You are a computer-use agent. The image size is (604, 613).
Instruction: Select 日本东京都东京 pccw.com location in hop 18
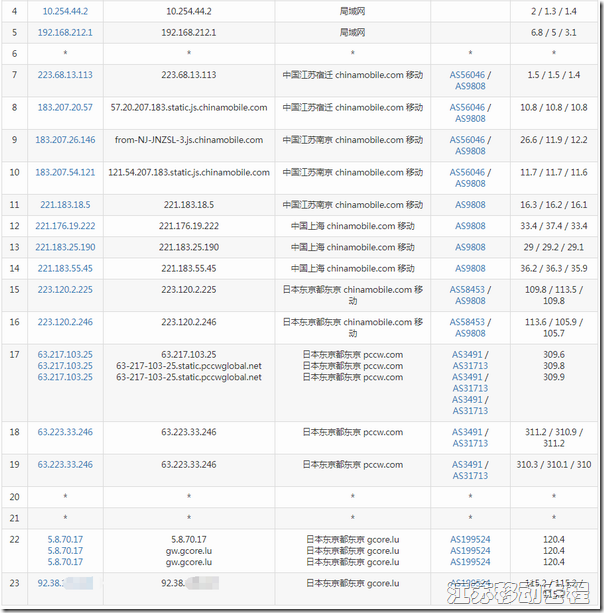pos(353,432)
